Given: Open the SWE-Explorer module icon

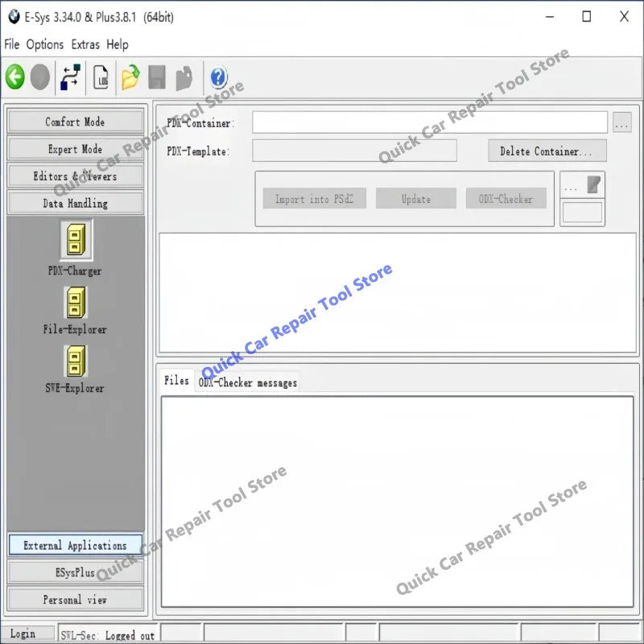Looking at the screenshot, I should [x=76, y=361].
